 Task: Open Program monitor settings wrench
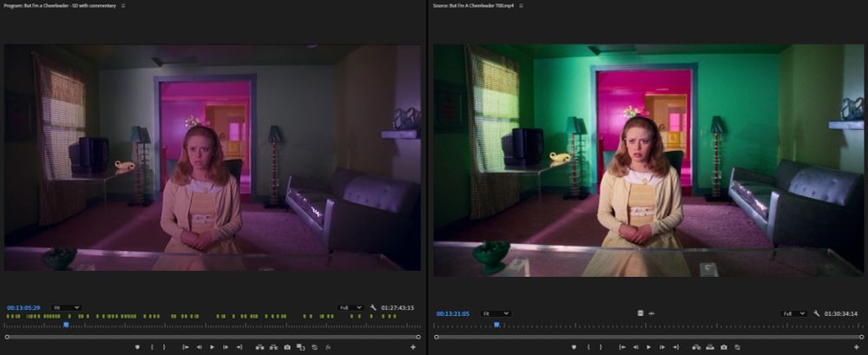[x=373, y=307]
